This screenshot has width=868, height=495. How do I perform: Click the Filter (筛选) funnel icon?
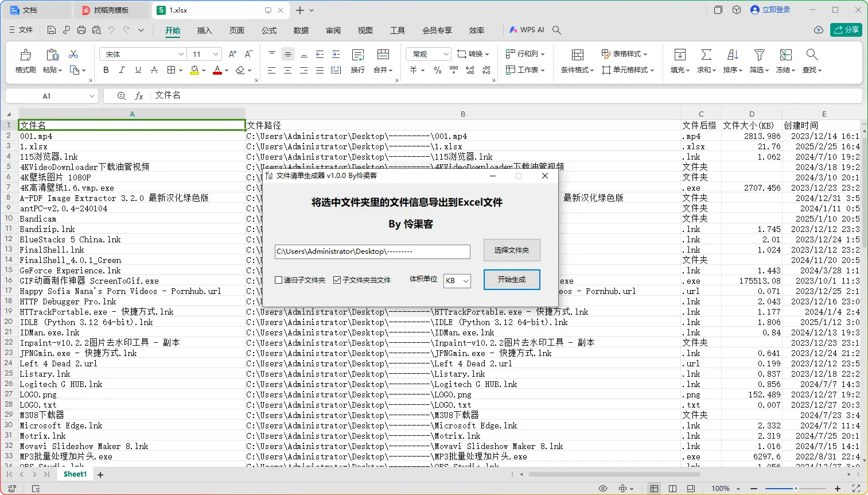click(759, 55)
